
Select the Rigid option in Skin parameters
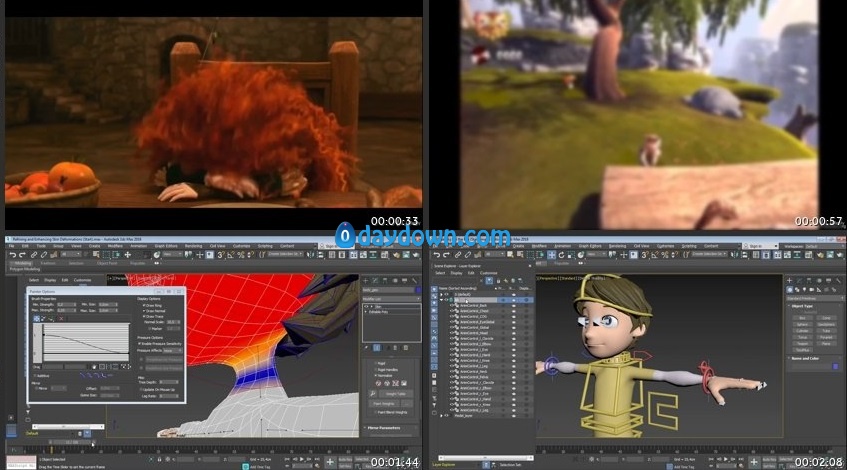[x=375, y=363]
